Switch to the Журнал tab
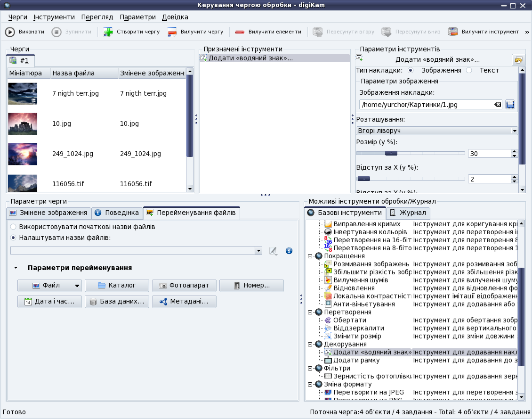 click(409, 213)
